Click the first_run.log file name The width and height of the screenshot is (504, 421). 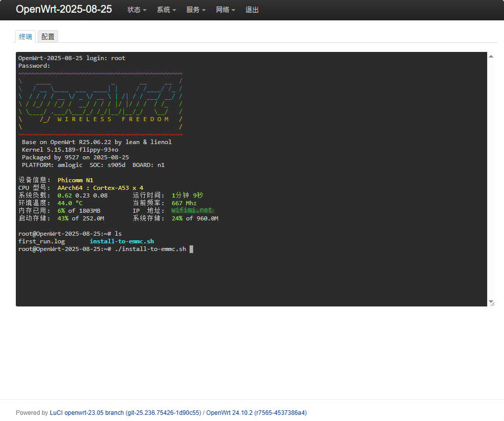coord(41,241)
